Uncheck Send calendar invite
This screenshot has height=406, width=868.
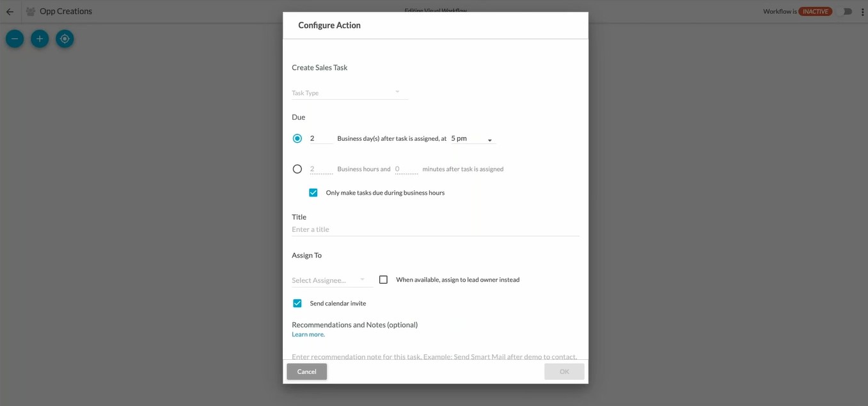coord(297,304)
